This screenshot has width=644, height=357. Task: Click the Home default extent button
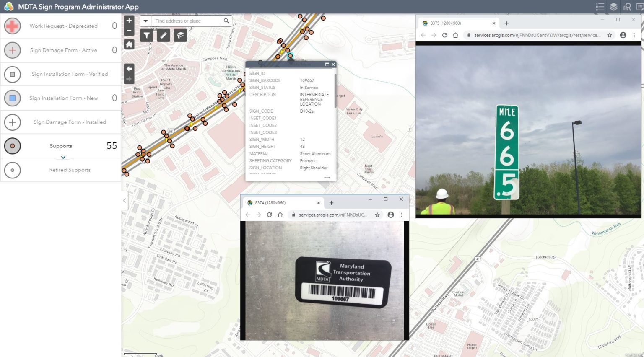point(129,44)
